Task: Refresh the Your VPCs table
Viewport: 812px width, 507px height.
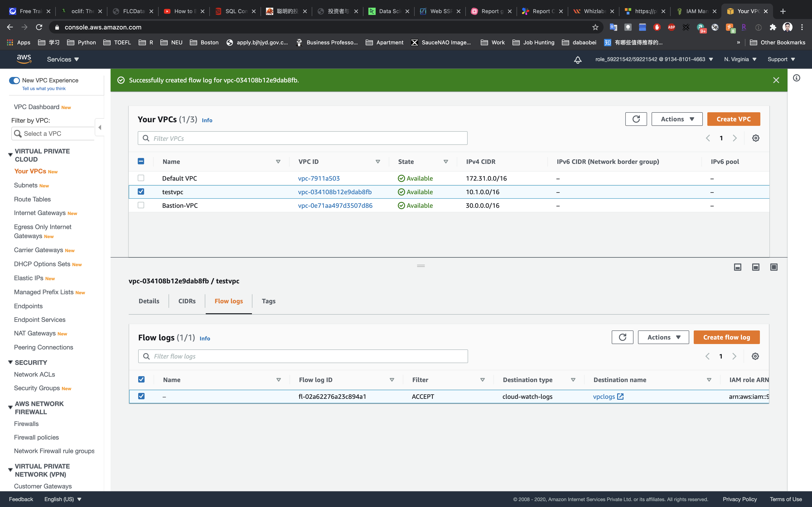Action: pyautogui.click(x=636, y=119)
